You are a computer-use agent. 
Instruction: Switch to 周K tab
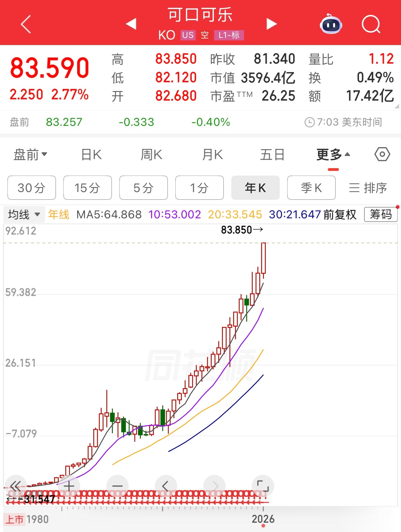coord(151,154)
